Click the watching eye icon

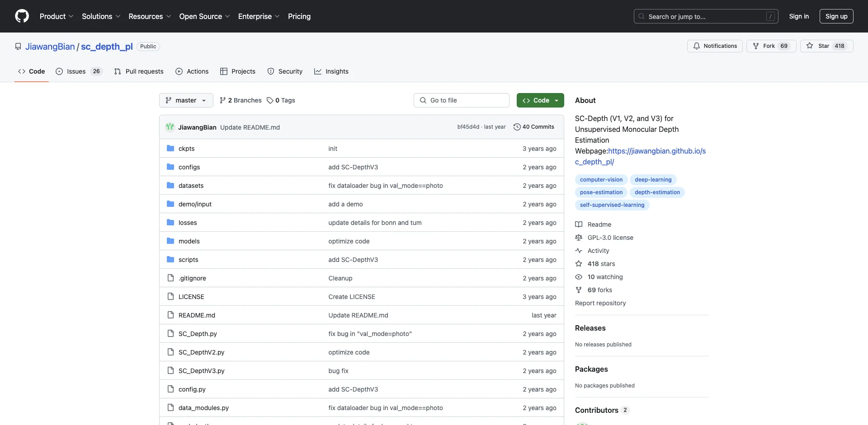tap(579, 277)
